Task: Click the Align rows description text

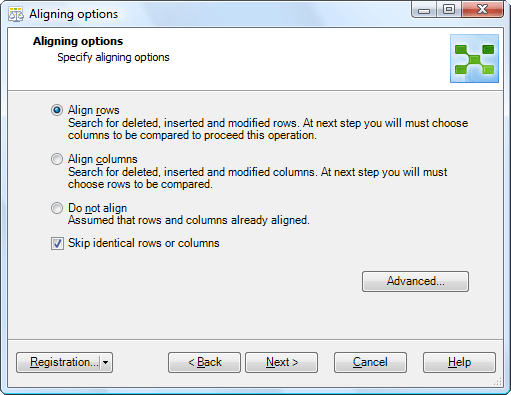Action: click(268, 129)
